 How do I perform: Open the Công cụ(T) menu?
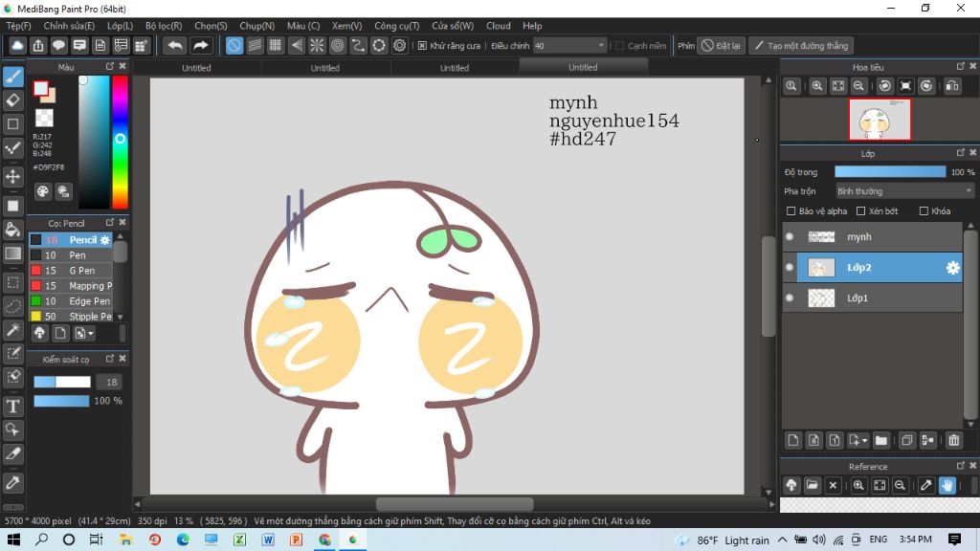pyautogui.click(x=397, y=26)
